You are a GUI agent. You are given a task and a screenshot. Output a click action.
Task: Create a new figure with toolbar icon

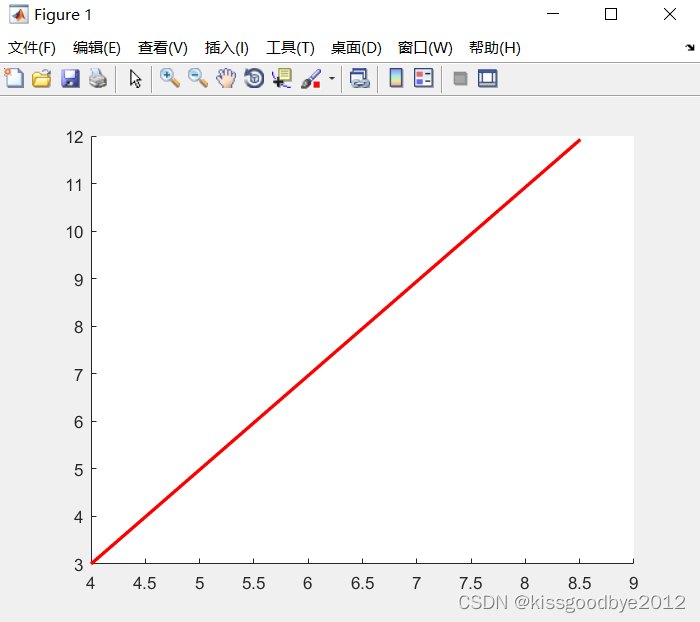tap(14, 78)
